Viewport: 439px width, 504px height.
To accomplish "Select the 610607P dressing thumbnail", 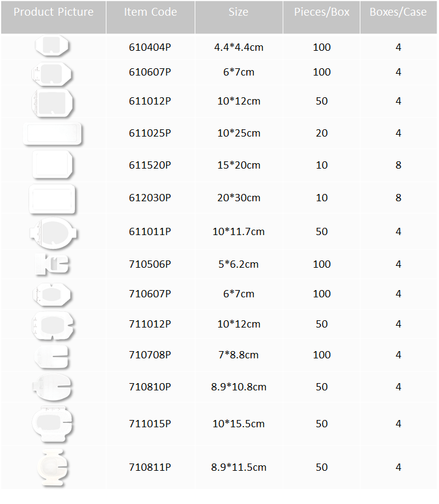I will 52,74.
